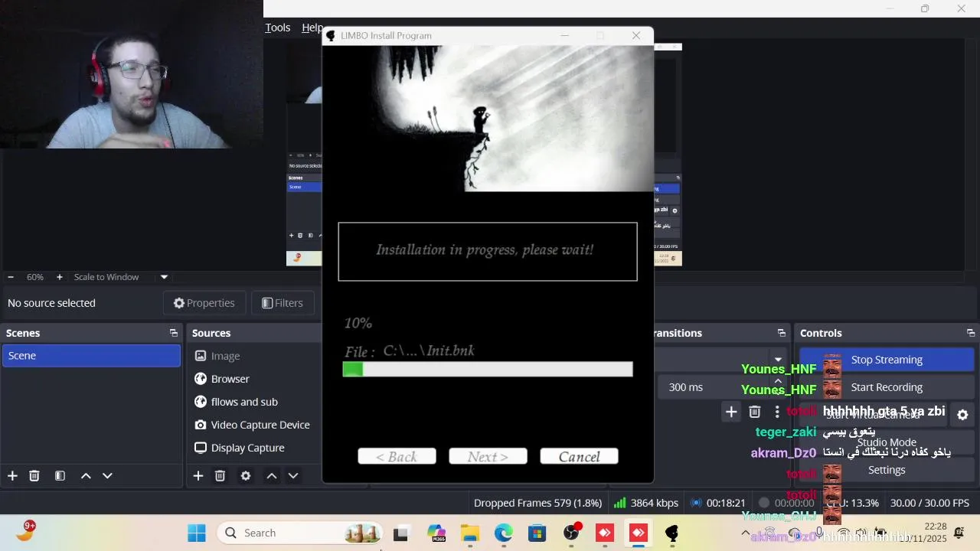
Task: Pop out the Scenes dock
Action: (174, 333)
